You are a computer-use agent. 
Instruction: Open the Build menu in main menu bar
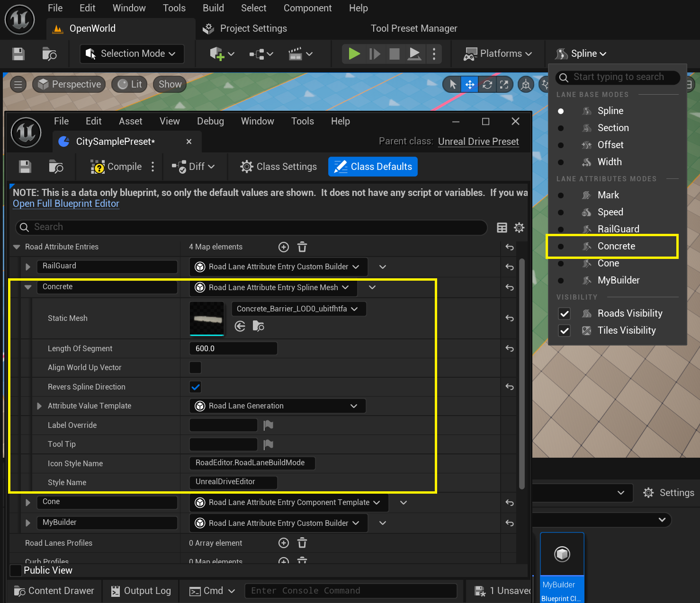click(213, 8)
